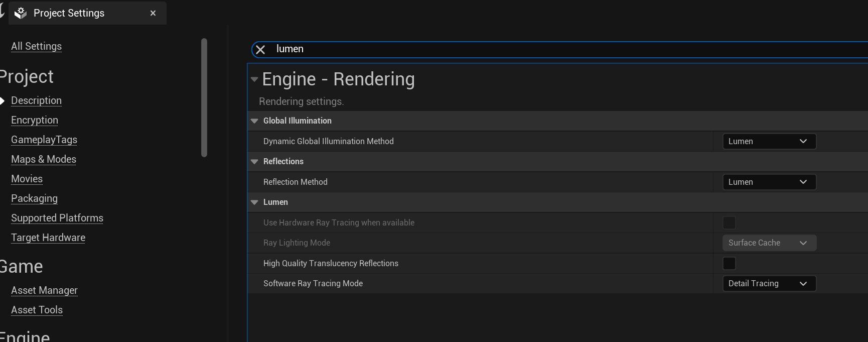The height and width of the screenshot is (342, 868).
Task: Open the Asset Tools settings page
Action: [x=37, y=310]
